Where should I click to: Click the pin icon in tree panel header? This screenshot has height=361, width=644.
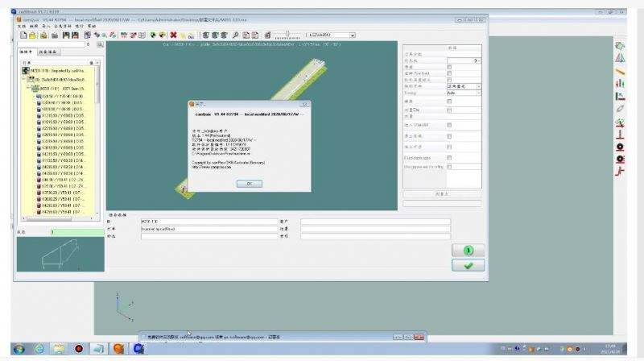pos(92,63)
